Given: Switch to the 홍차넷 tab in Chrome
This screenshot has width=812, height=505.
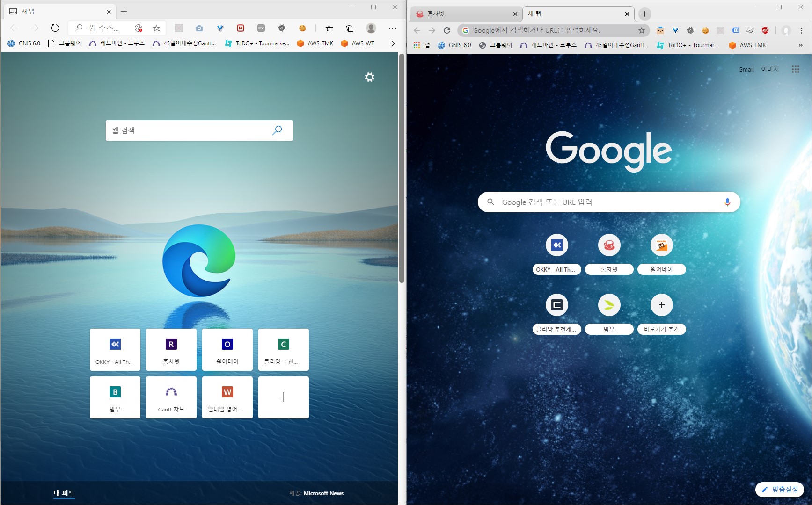Looking at the screenshot, I should coord(466,14).
